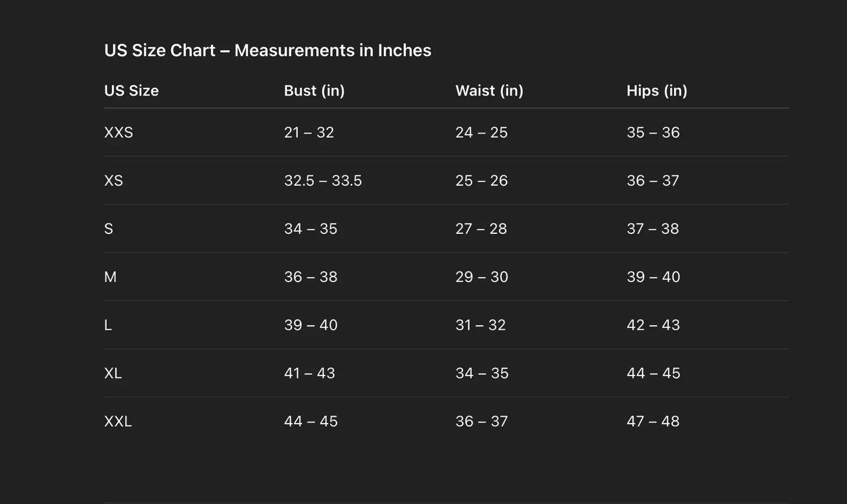The width and height of the screenshot is (847, 504).
Task: Select the XL hips value 44 – 45
Action: tap(653, 373)
